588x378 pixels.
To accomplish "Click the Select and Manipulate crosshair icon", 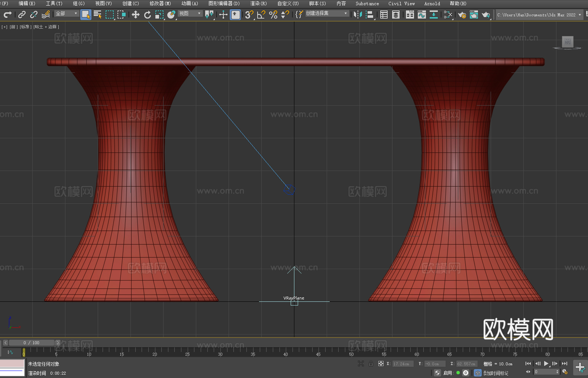I will (x=223, y=14).
